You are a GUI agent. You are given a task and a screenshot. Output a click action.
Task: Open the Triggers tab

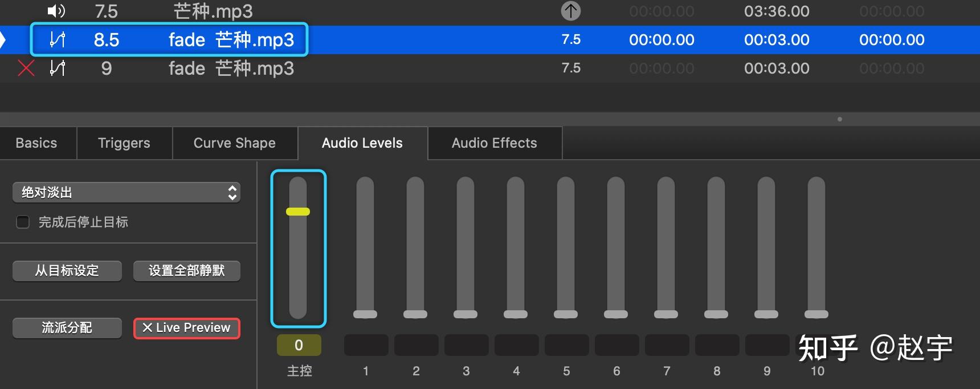point(124,143)
